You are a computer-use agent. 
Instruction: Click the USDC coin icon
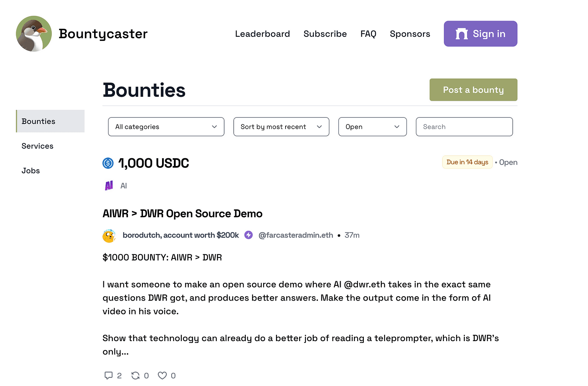pyautogui.click(x=108, y=163)
